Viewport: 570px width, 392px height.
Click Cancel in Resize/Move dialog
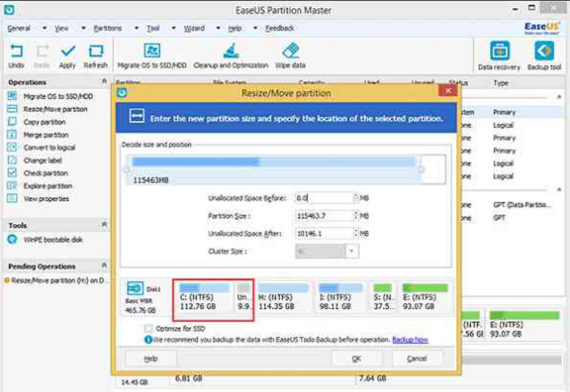[417, 359]
